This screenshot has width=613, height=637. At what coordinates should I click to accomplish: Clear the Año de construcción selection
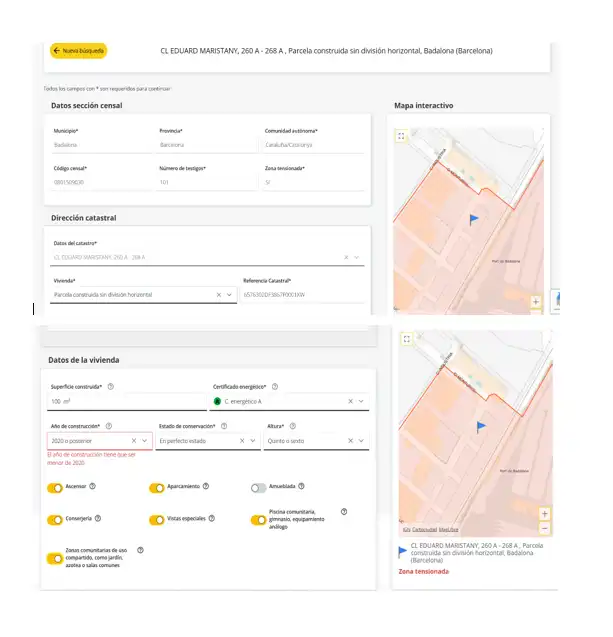pos(134,440)
